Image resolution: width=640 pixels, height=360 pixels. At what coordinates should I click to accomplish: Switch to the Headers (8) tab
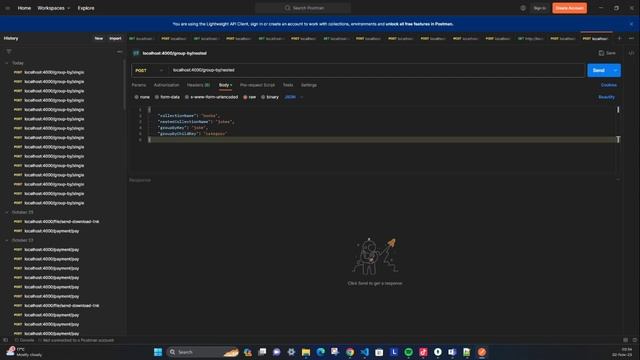(x=198, y=85)
